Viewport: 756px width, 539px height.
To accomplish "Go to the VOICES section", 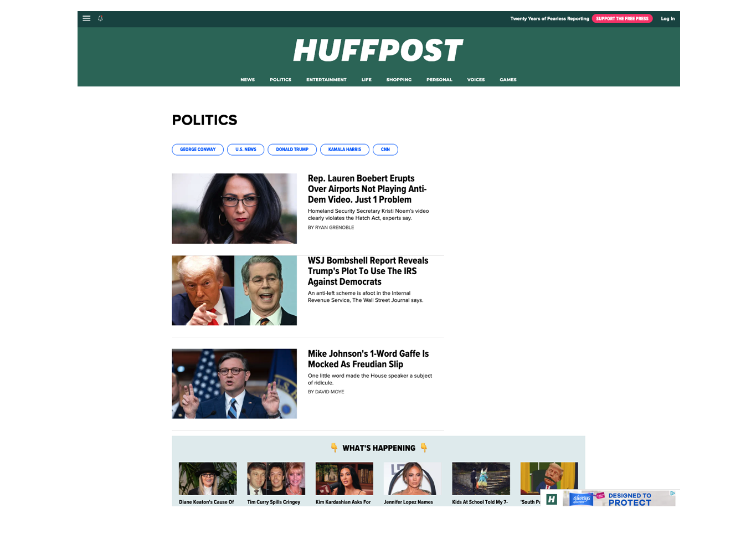I will tap(475, 80).
